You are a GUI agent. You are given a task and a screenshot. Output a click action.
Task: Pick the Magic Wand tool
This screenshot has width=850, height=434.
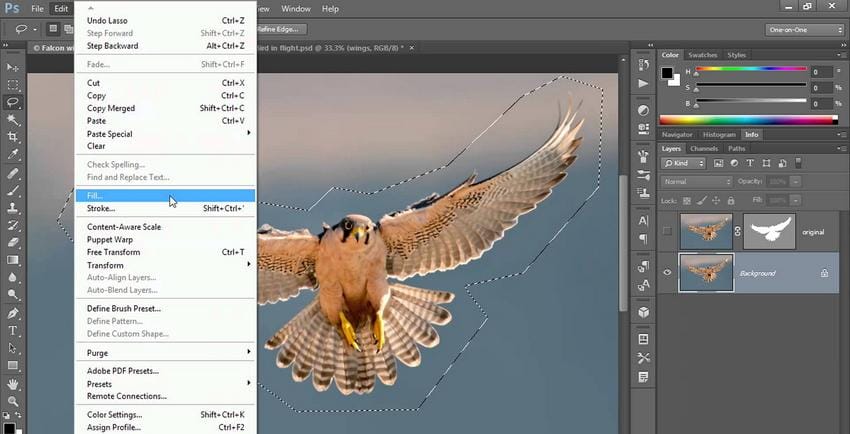13,120
